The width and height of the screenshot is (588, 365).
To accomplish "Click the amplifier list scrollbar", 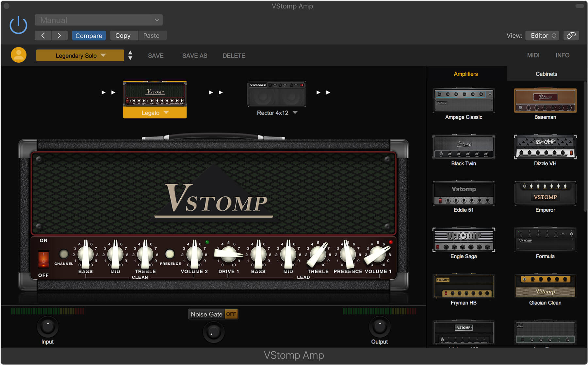I will click(585, 146).
